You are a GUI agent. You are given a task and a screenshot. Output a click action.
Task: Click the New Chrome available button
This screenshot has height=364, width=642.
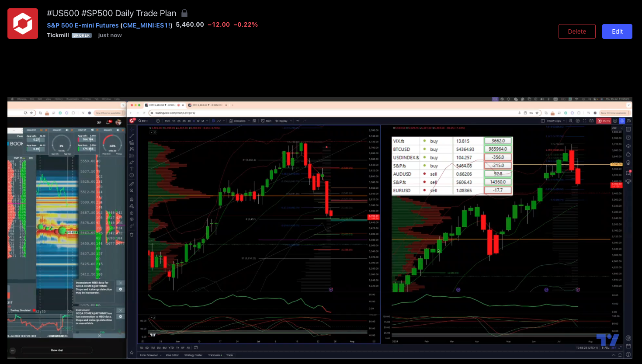click(615, 113)
